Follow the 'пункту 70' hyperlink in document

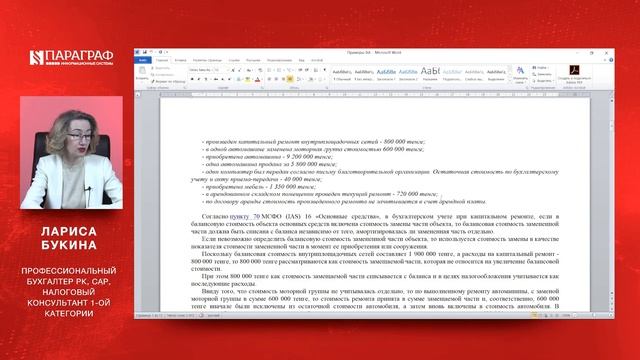245,216
